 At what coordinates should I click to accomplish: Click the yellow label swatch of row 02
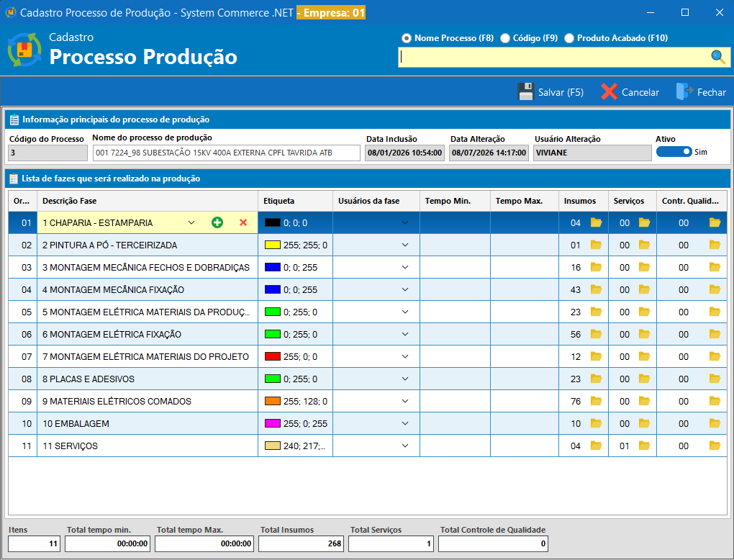[x=273, y=245]
